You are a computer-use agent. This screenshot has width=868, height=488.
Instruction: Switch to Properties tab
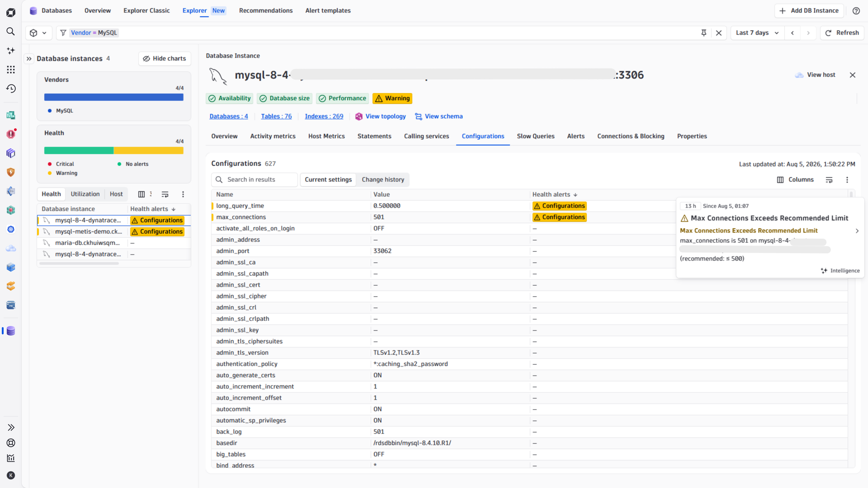692,136
